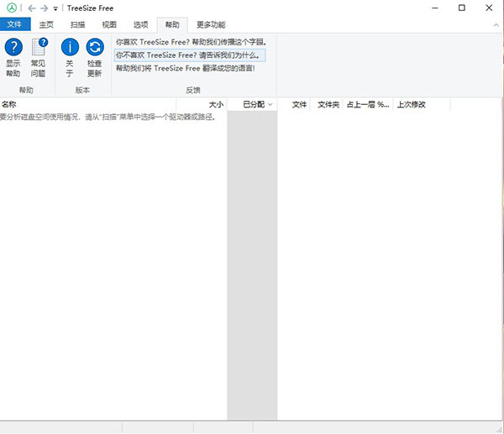The image size is (504, 434).
Task: Open the quick access toolbar dropdown
Action: (x=55, y=8)
